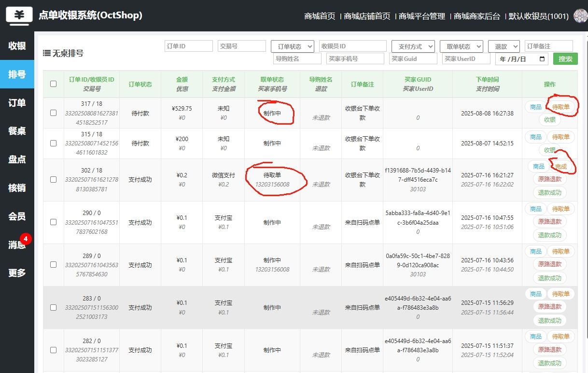Open 商品 for order 317
The image size is (588, 373).
click(536, 107)
